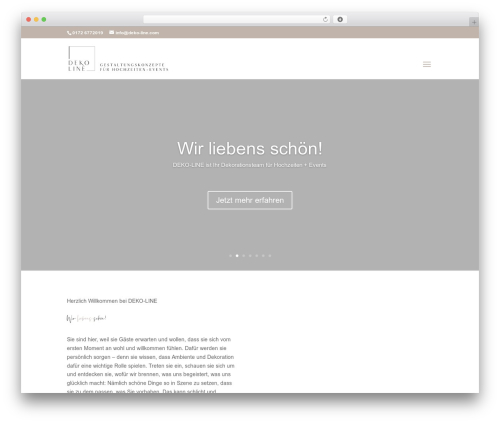Click the phone icon in top bar
The width and height of the screenshot is (500, 423).
(x=69, y=33)
